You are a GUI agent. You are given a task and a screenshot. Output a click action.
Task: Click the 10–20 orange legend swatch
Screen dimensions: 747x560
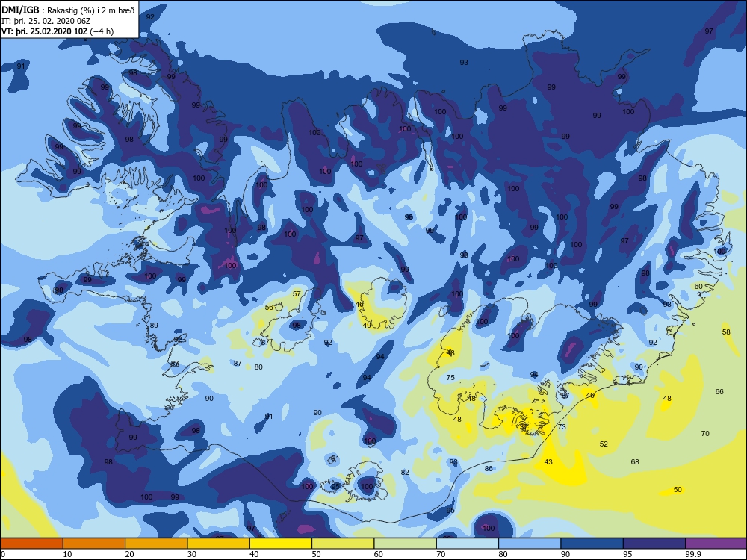pyautogui.click(x=94, y=544)
